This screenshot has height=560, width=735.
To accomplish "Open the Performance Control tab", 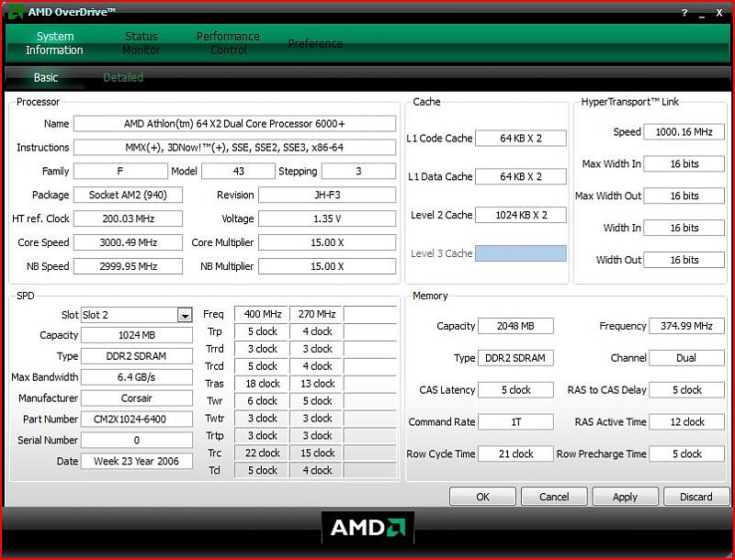I will [228, 43].
